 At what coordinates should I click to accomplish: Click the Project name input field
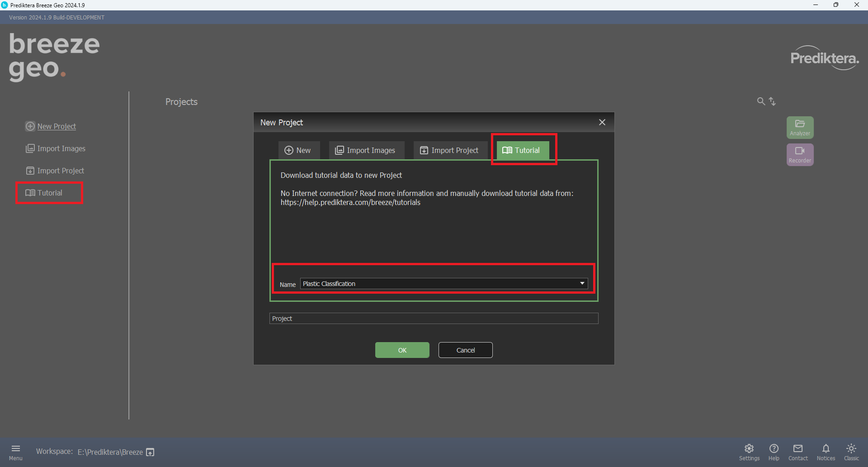click(434, 319)
